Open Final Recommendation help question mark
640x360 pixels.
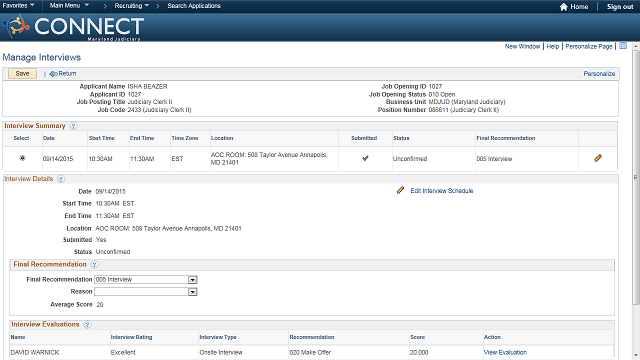94,264
